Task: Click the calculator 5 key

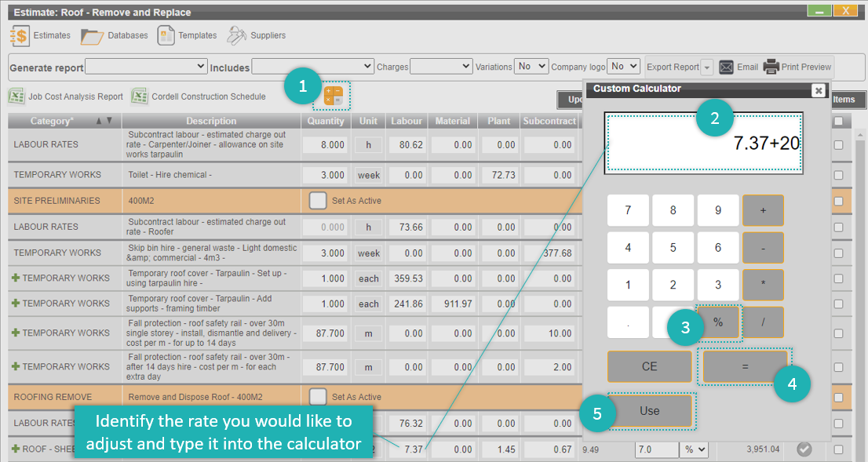Action: [673, 247]
